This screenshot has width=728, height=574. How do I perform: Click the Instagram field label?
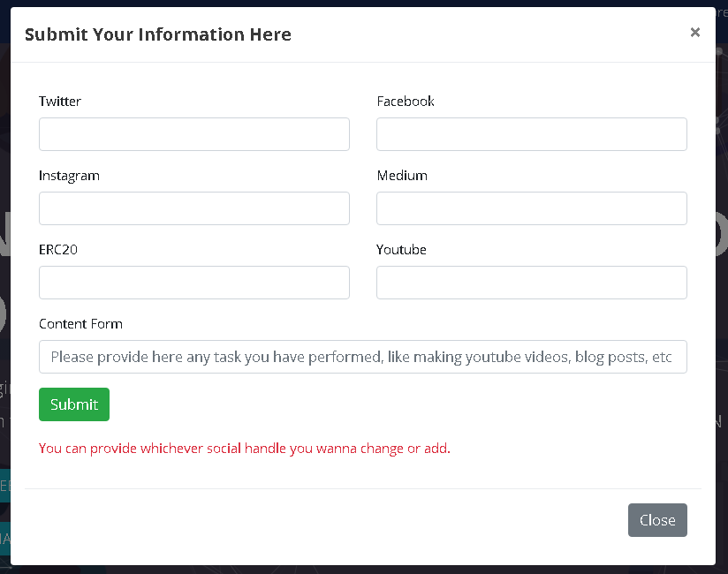[69, 176]
